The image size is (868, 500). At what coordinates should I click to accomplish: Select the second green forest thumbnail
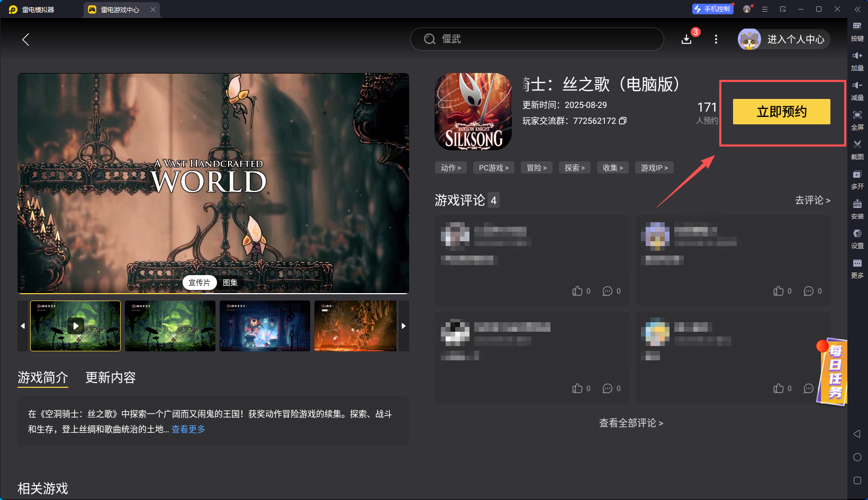coord(170,326)
